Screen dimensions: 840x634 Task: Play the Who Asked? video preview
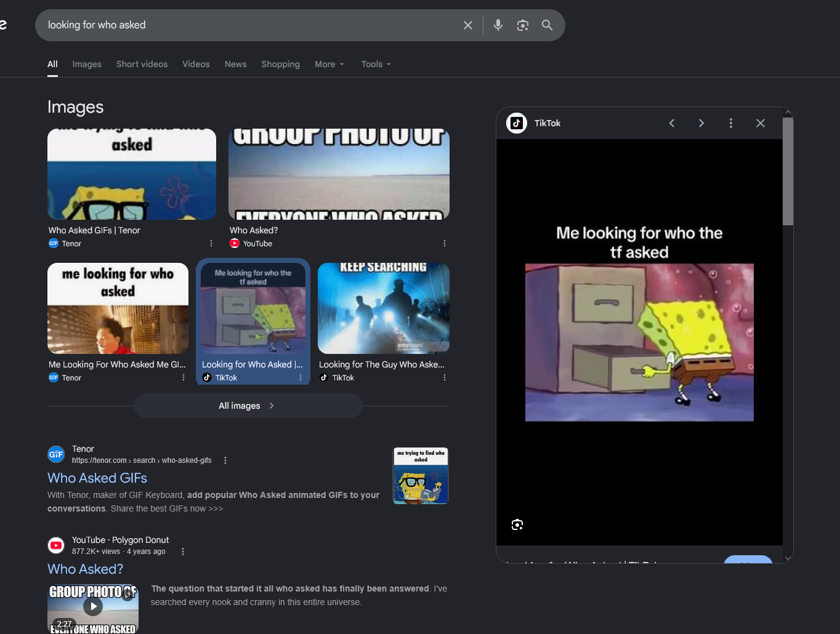(x=93, y=607)
